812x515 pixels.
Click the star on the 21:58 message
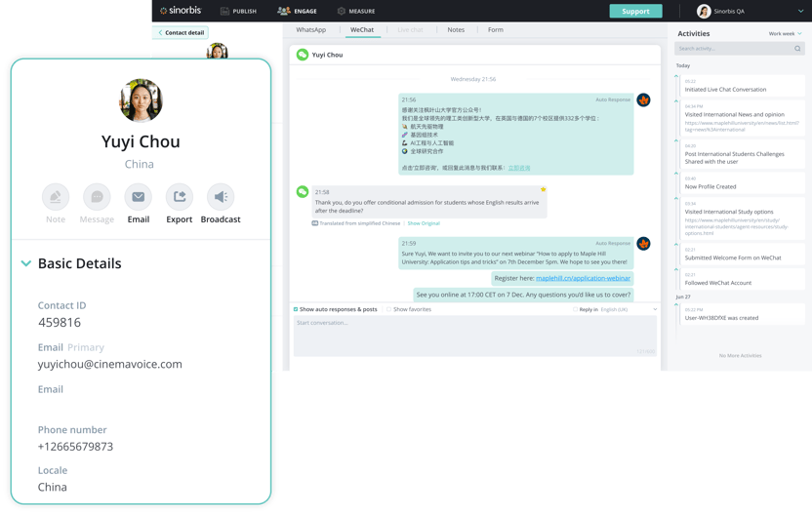pos(544,190)
